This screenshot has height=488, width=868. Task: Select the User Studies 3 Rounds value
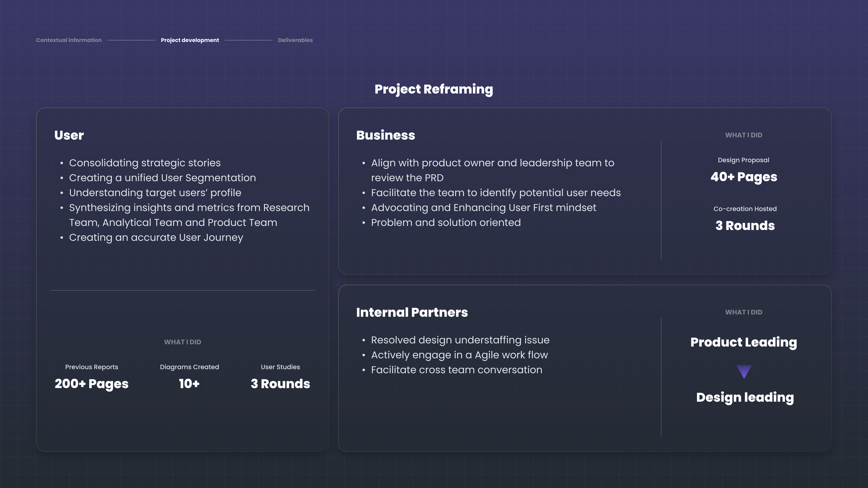tap(280, 384)
